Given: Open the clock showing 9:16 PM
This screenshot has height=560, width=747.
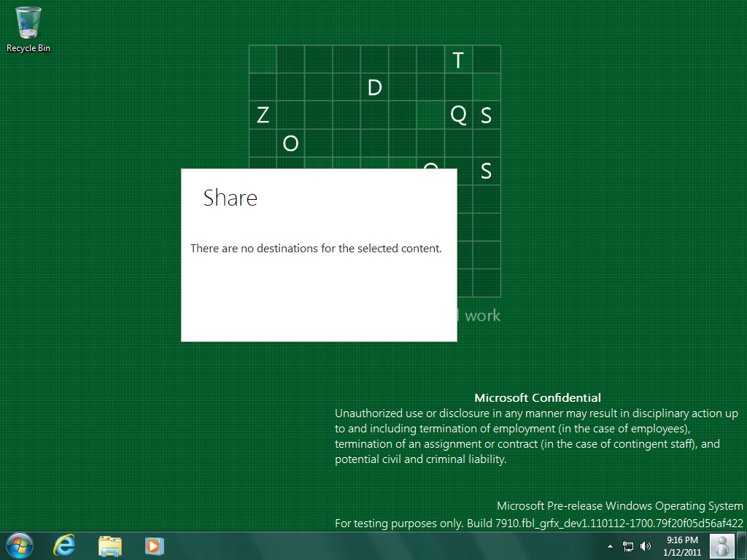Looking at the screenshot, I should 682,545.
